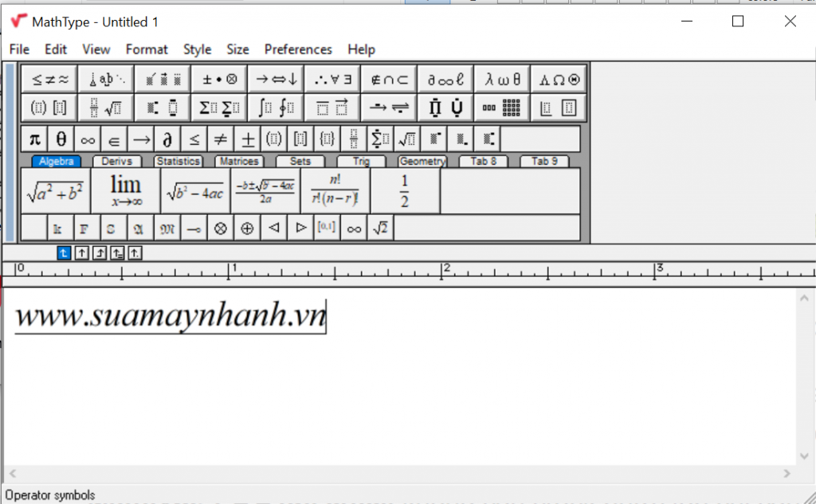Open the spaces and ellipses palette
Viewport: 816px width, 504px height.
[106, 79]
